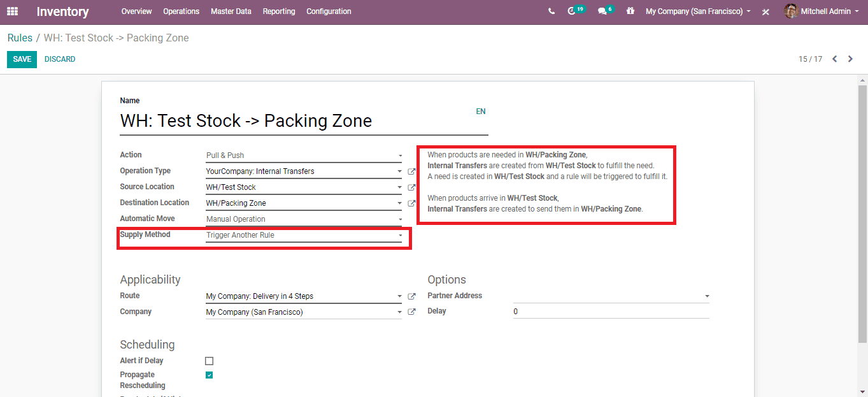Click DISCARD to cancel changes
Screen dimensions: 868x397
pos(60,59)
